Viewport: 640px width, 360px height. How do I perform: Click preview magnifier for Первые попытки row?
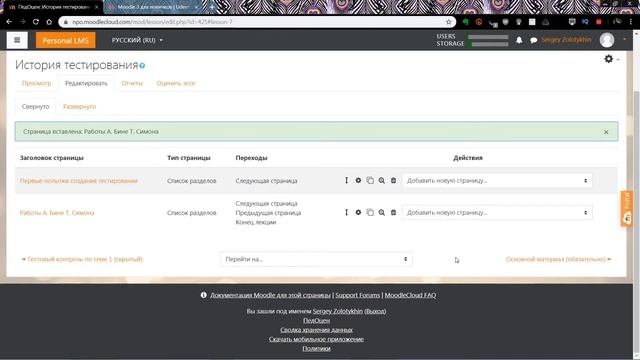click(x=381, y=180)
